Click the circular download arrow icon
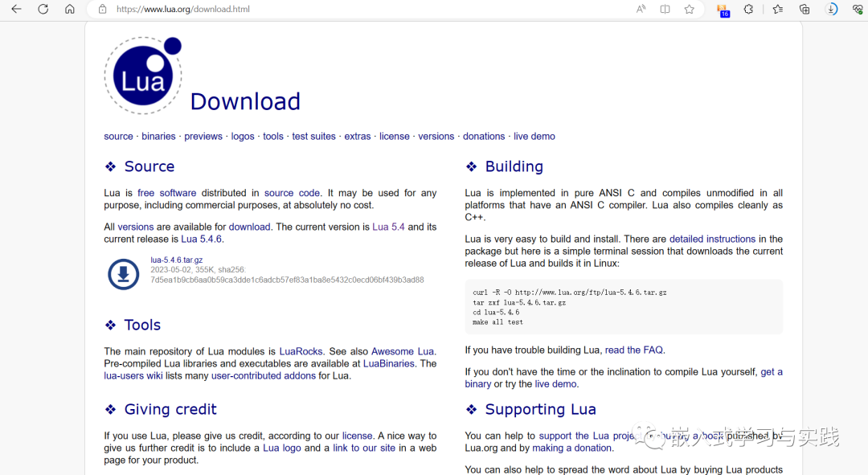868x475 pixels. (x=124, y=274)
